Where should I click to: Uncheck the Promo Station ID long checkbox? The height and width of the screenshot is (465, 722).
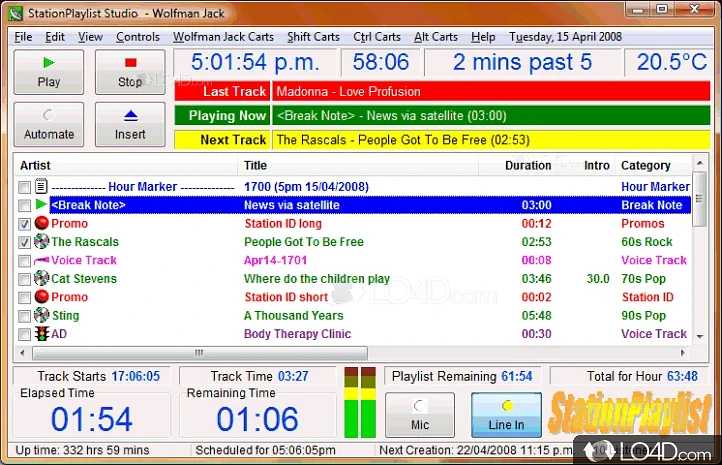pyautogui.click(x=24, y=224)
